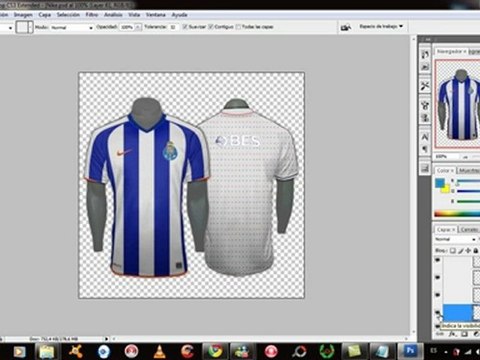Toggle lock all padlock icon
Image resolution: width=480 pixels, height=360 pixels.
click(476, 250)
